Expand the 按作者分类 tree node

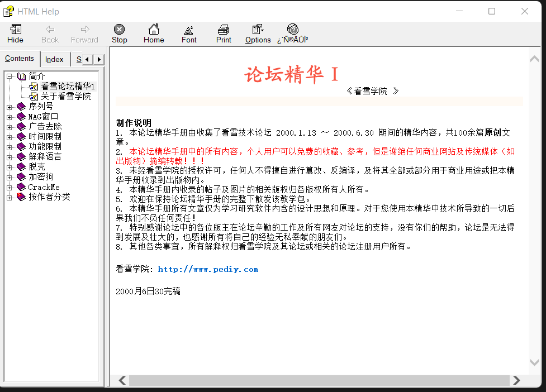[x=10, y=198]
